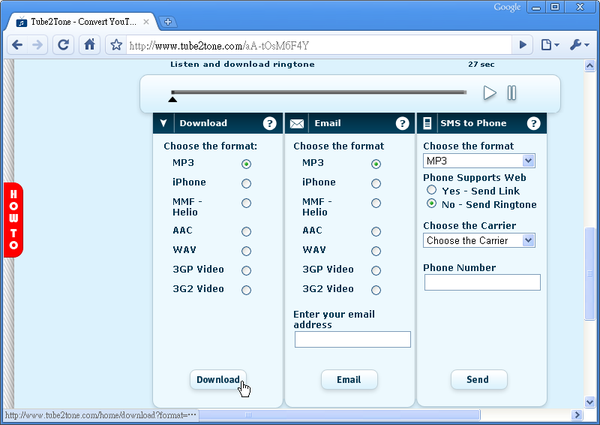Image resolution: width=600 pixels, height=425 pixels.
Task: Select MMF - Helio in Download panel
Action: click(246, 203)
